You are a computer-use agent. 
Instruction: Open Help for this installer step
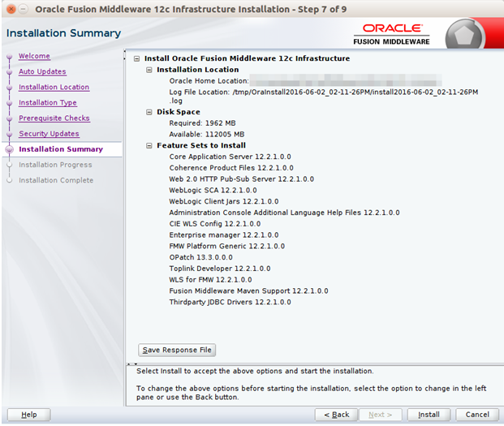29,415
